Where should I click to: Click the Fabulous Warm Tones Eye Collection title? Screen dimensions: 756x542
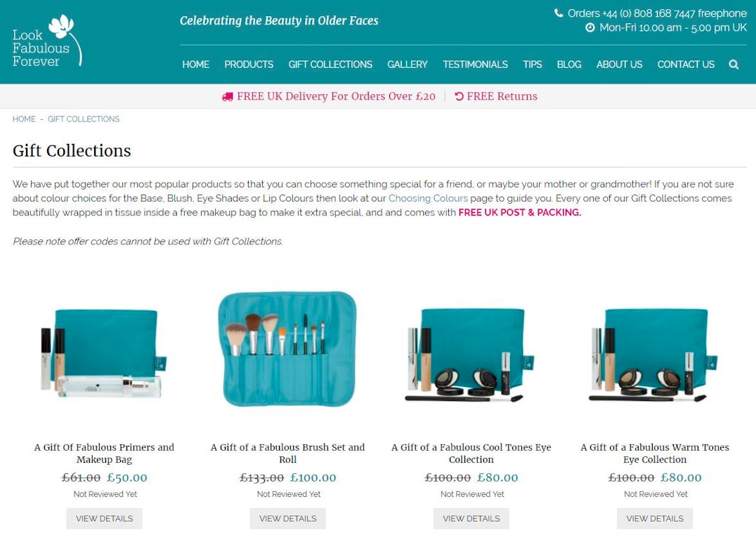pyautogui.click(x=655, y=454)
